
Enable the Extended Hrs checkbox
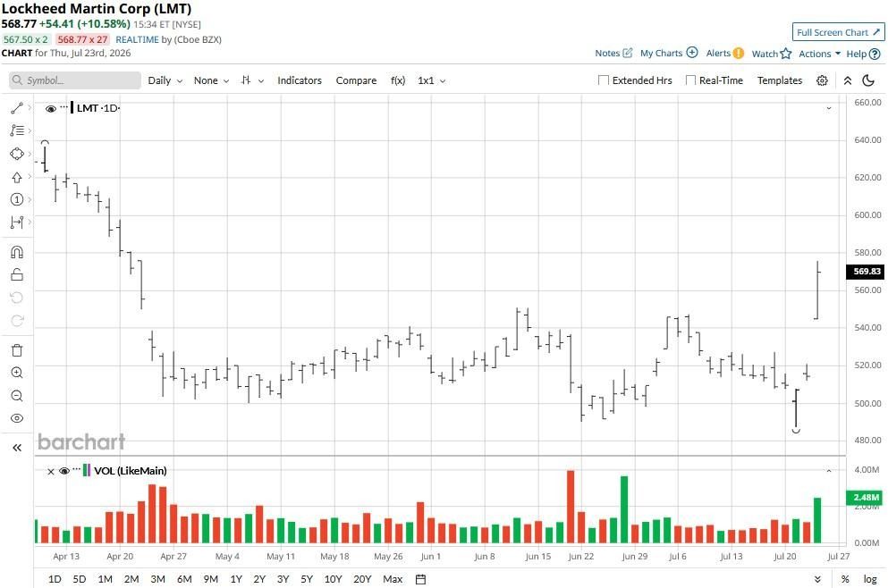603,80
